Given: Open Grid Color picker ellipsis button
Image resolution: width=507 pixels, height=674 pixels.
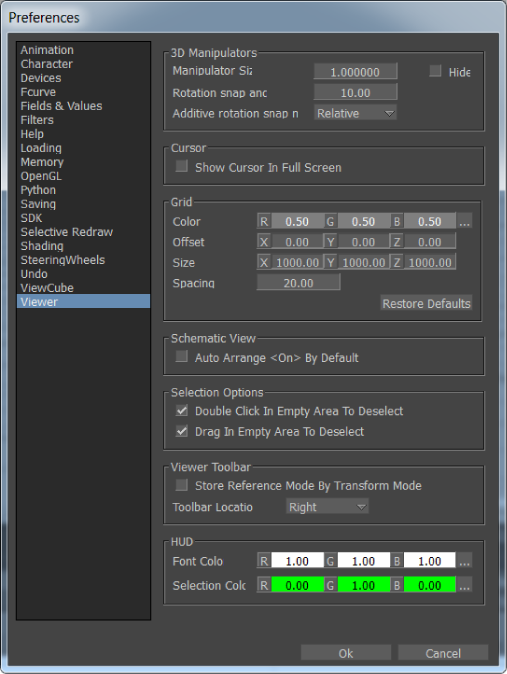Looking at the screenshot, I should [464, 221].
